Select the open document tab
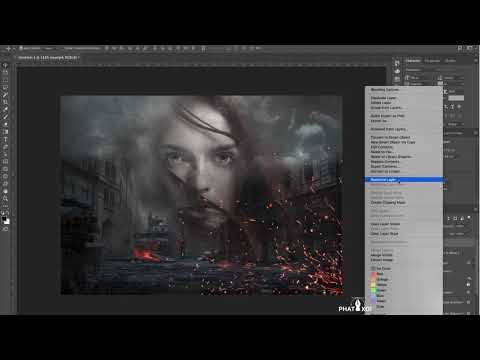Screen dimensions: 480x360 click(48, 58)
